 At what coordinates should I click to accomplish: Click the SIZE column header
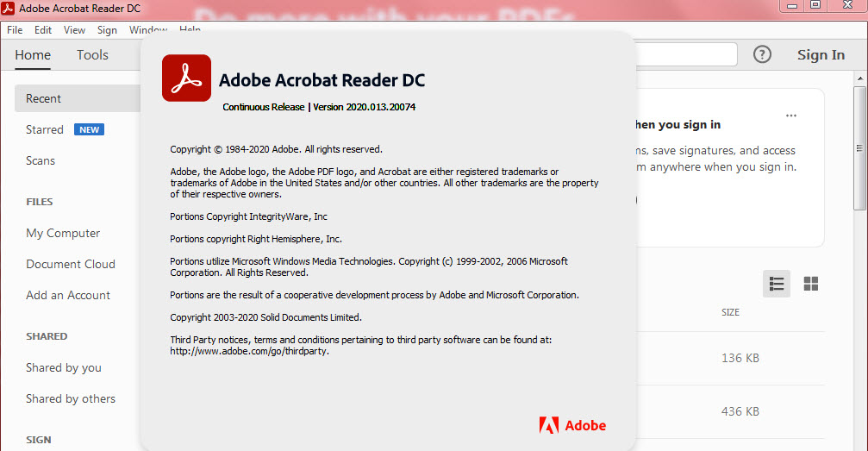click(x=730, y=312)
